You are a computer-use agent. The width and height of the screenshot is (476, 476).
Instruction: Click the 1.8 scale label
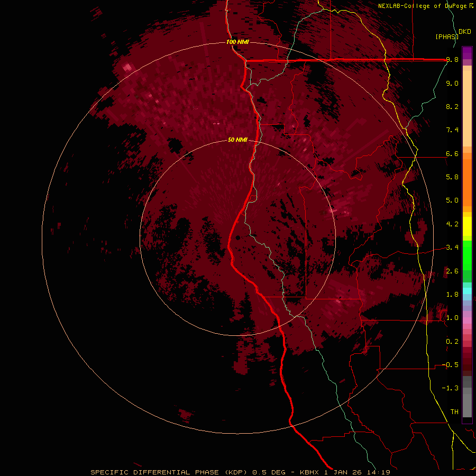(x=452, y=295)
